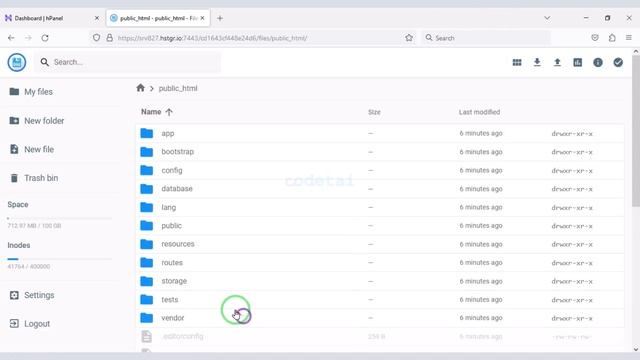Image resolution: width=640 pixels, height=360 pixels.
Task: Create a New folder from sidebar
Action: tap(37, 121)
